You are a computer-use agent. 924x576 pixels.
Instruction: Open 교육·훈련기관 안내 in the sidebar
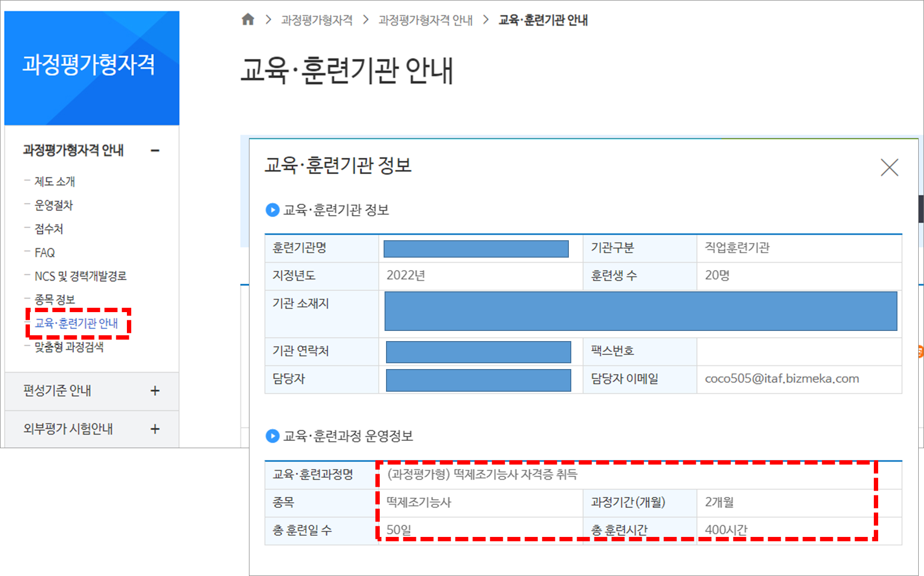click(75, 324)
